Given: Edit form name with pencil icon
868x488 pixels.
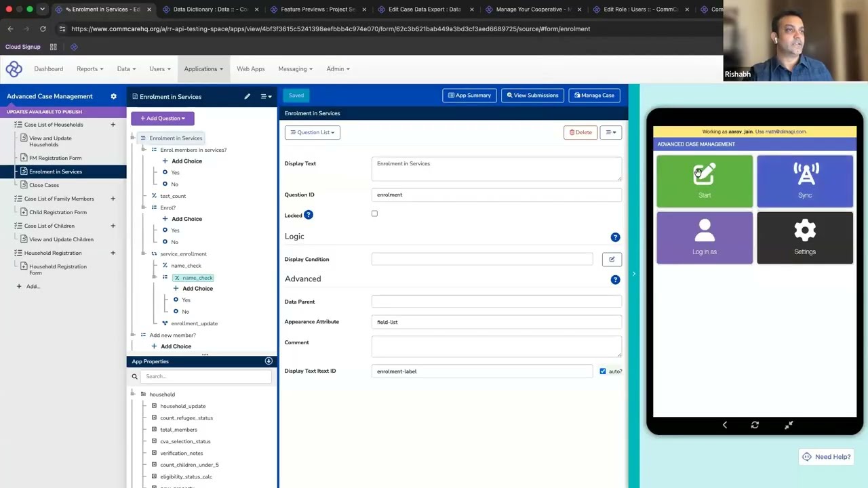Looking at the screenshot, I should tap(247, 96).
